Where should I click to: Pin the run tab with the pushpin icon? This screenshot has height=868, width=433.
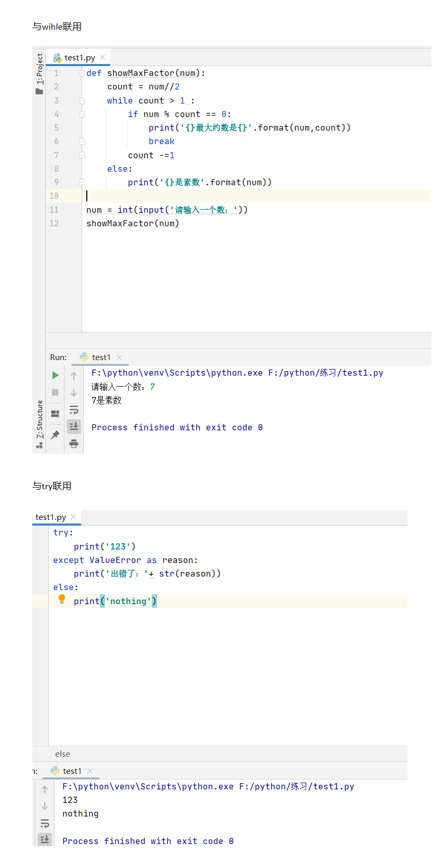coord(55,435)
